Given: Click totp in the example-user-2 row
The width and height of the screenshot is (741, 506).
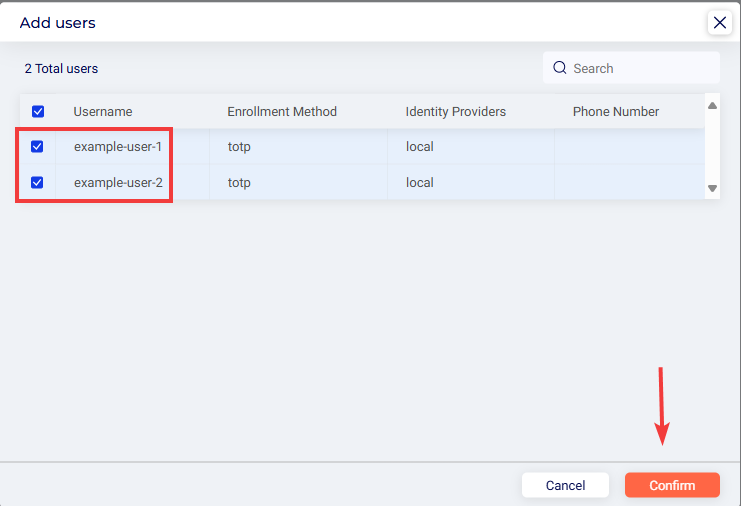Looking at the screenshot, I should (x=239, y=183).
